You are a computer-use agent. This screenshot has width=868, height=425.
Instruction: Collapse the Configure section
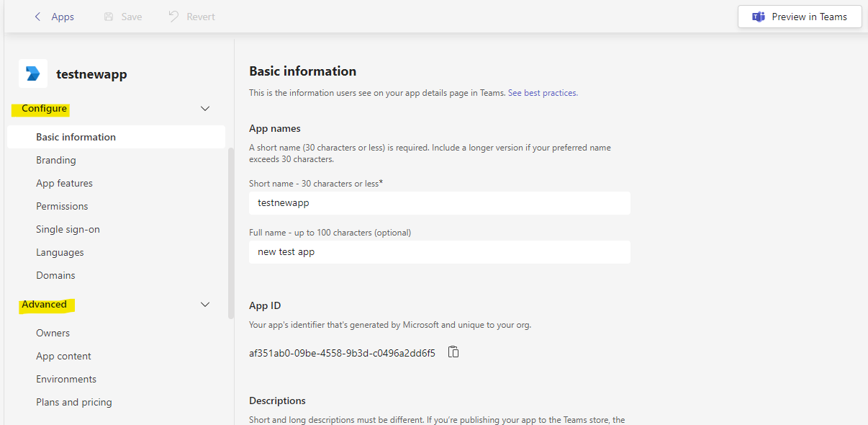[205, 108]
